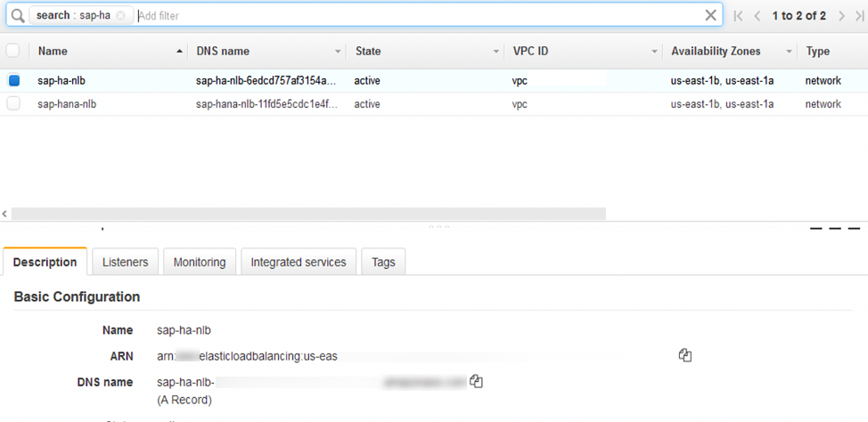Go to first page of results
This screenshot has height=422, width=868.
[739, 16]
